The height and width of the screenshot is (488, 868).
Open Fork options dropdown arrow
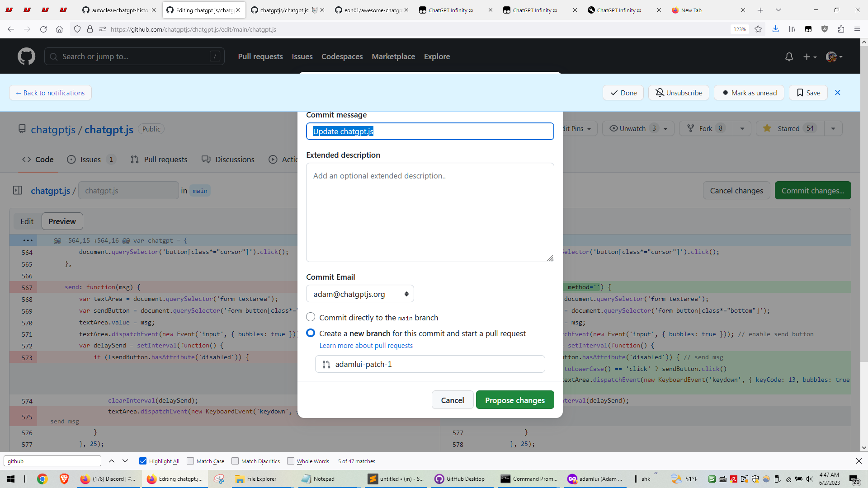[742, 128]
